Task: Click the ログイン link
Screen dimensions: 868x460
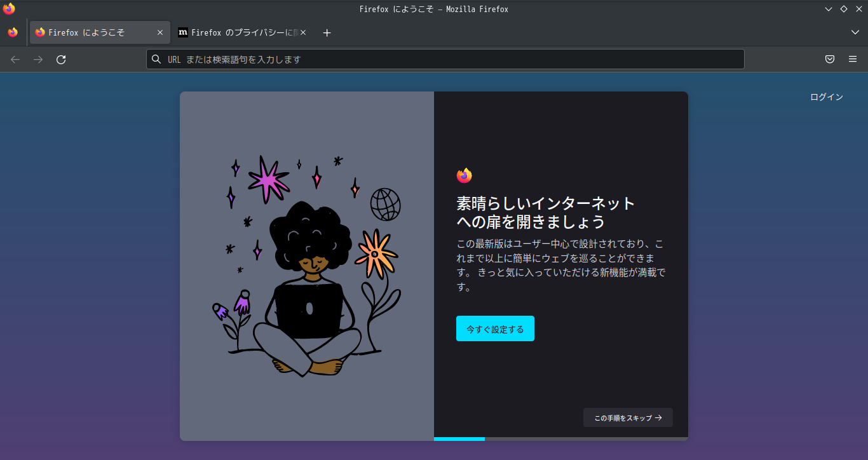Action: coord(827,97)
